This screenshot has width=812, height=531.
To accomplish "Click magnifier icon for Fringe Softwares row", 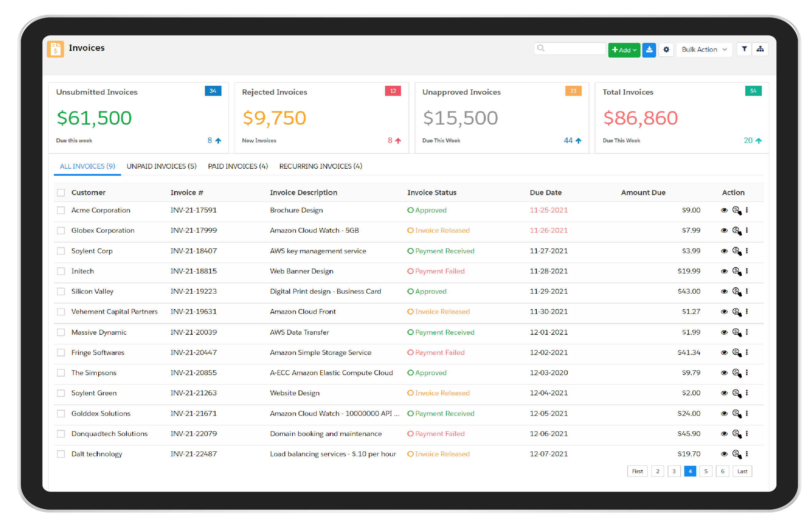I will (x=737, y=353).
